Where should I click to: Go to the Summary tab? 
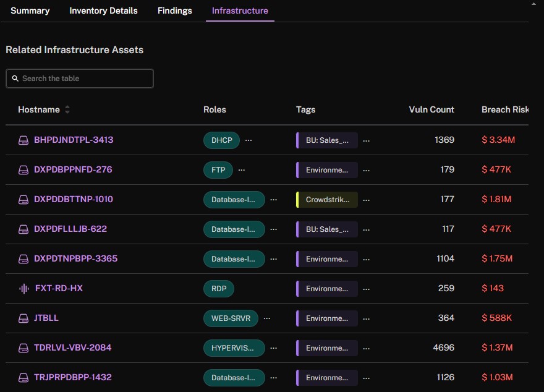(30, 11)
